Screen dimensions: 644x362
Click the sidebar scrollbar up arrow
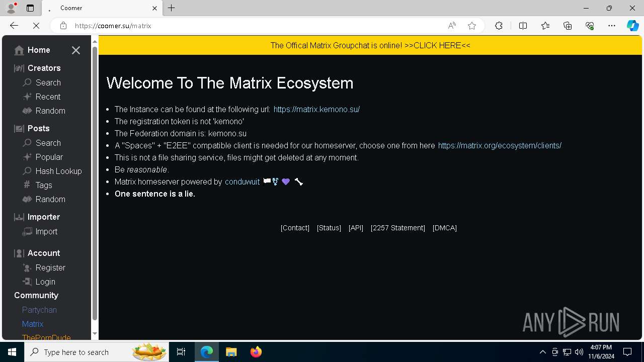(x=95, y=42)
